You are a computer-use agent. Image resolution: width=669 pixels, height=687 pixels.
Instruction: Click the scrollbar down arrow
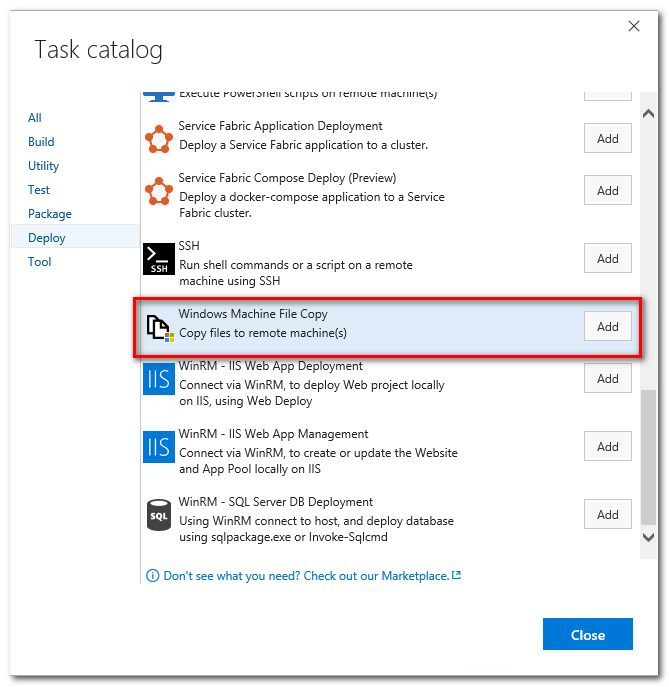pos(648,537)
